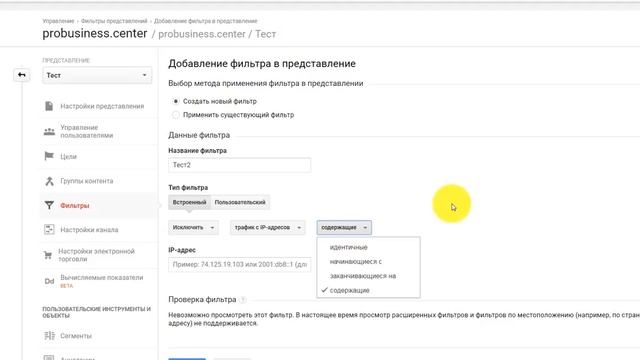Click the IP-адрес input field
Image resolution: width=640 pixels, height=360 pixels.
(x=240, y=264)
